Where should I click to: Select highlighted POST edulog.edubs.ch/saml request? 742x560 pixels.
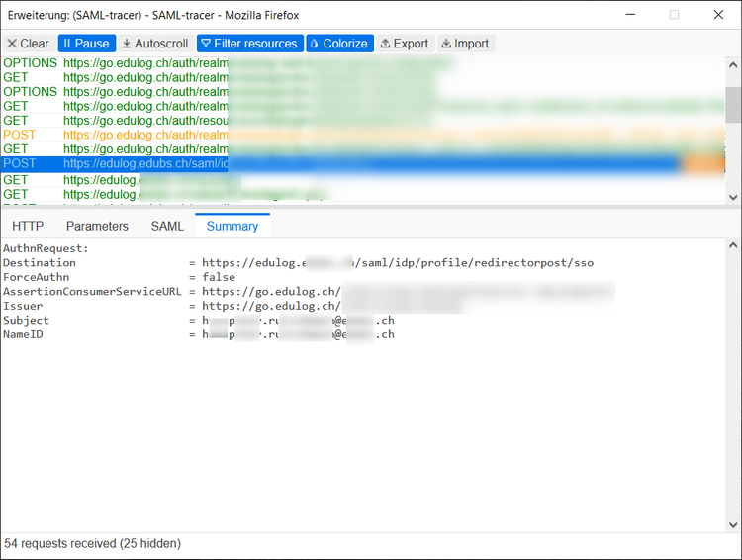(363, 164)
